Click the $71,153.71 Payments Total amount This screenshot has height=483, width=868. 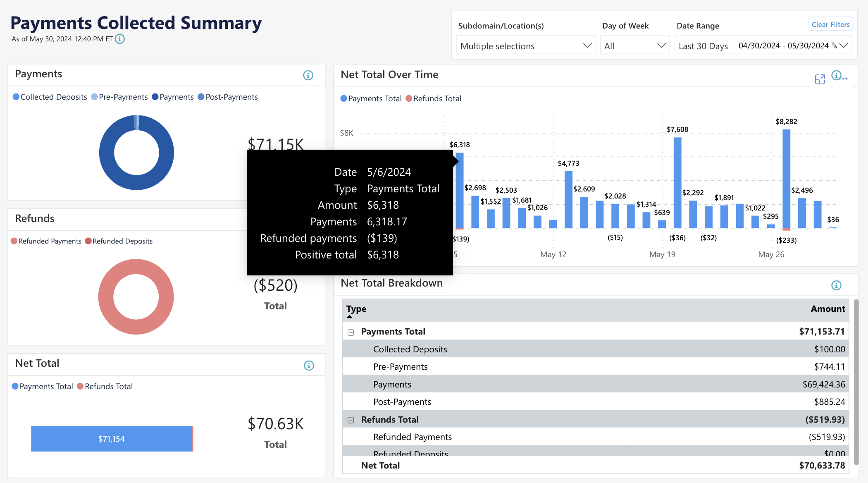tap(822, 331)
